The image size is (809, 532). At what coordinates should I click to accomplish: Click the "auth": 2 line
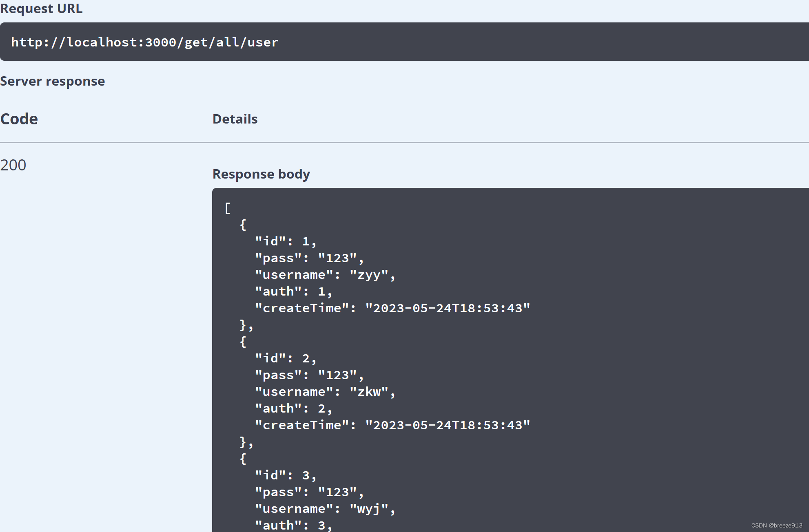tap(293, 408)
